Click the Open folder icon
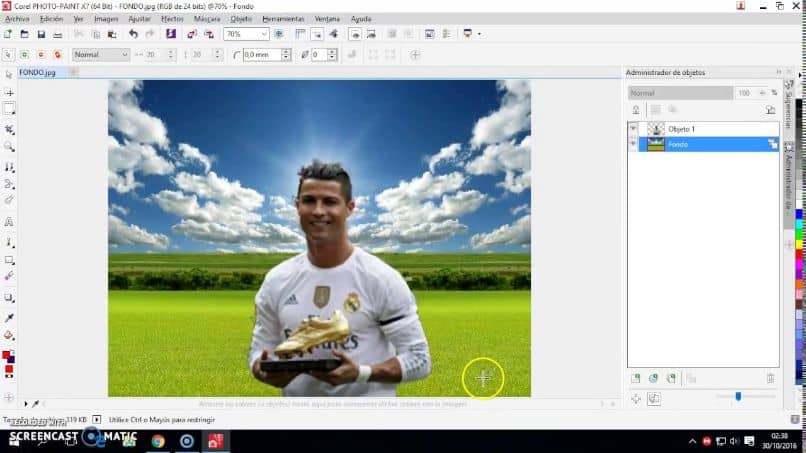Image resolution: width=806 pixels, height=453 pixels. click(x=24, y=34)
